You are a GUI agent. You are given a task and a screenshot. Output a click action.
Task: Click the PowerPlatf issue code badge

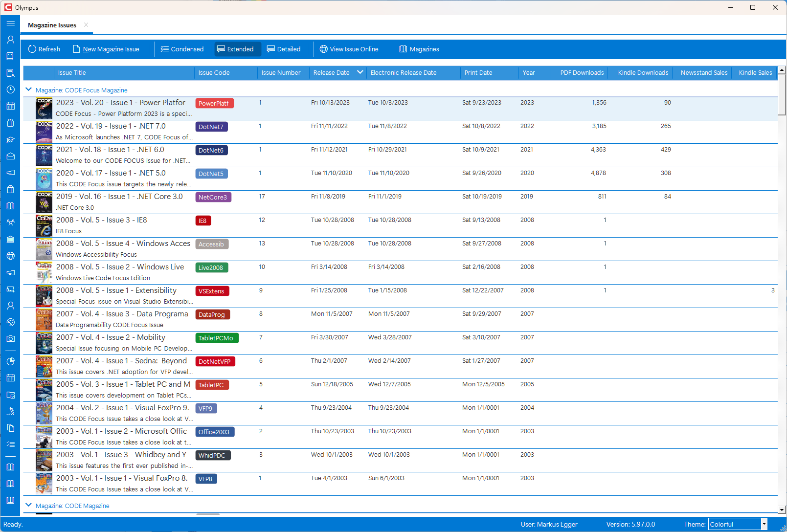point(214,103)
